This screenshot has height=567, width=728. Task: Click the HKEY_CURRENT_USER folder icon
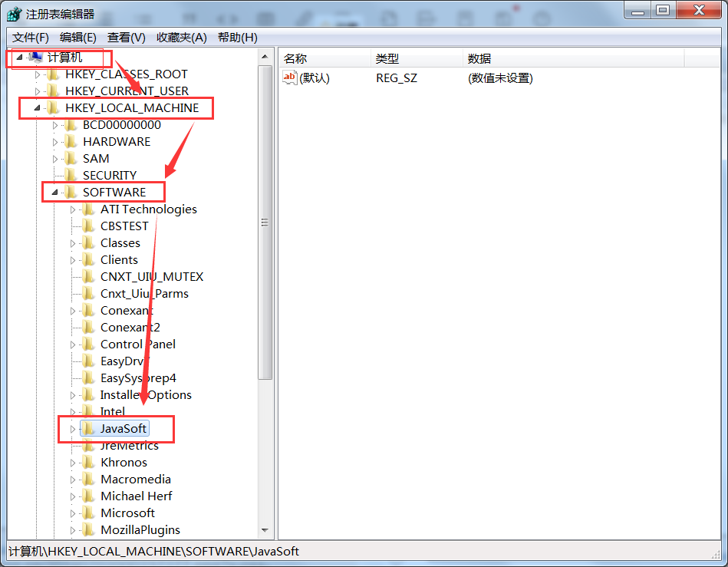click(54, 91)
